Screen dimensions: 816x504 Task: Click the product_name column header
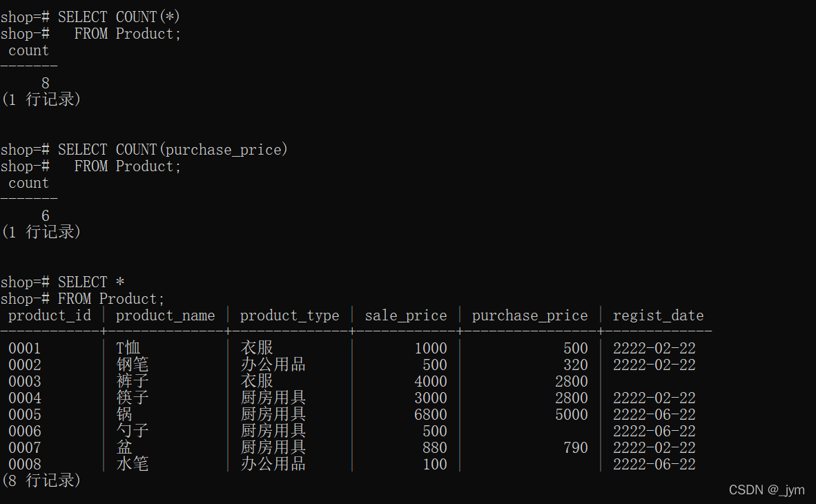click(165, 316)
